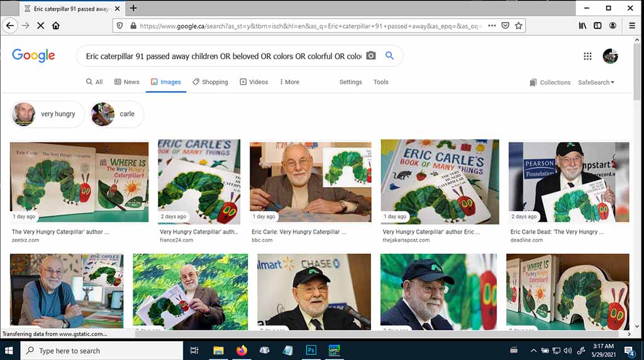644x360 pixels.
Task: Open the thejakartapost.com book image
Action: click(440, 182)
